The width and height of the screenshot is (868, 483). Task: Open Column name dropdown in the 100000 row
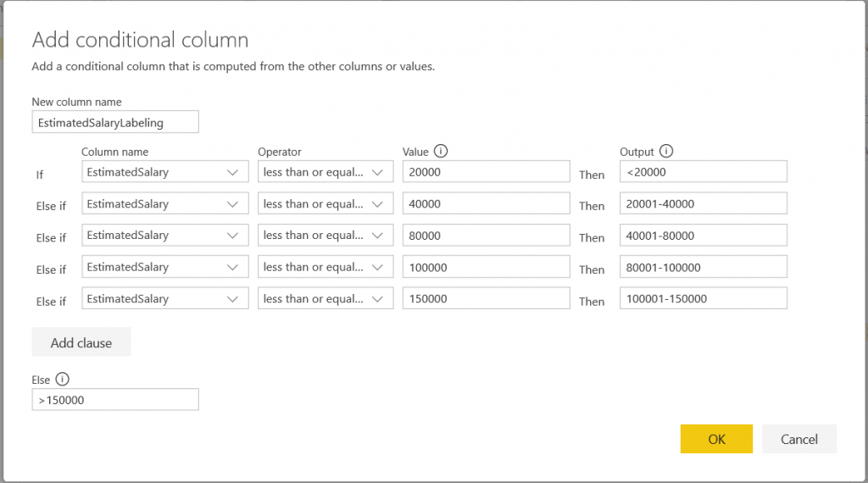165,267
